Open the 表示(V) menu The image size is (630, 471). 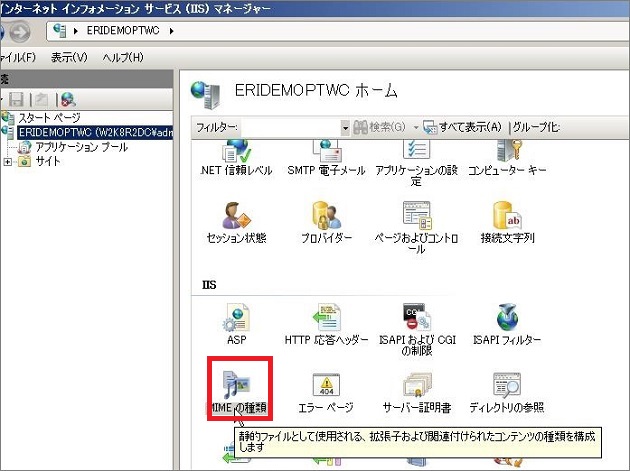pyautogui.click(x=69, y=57)
